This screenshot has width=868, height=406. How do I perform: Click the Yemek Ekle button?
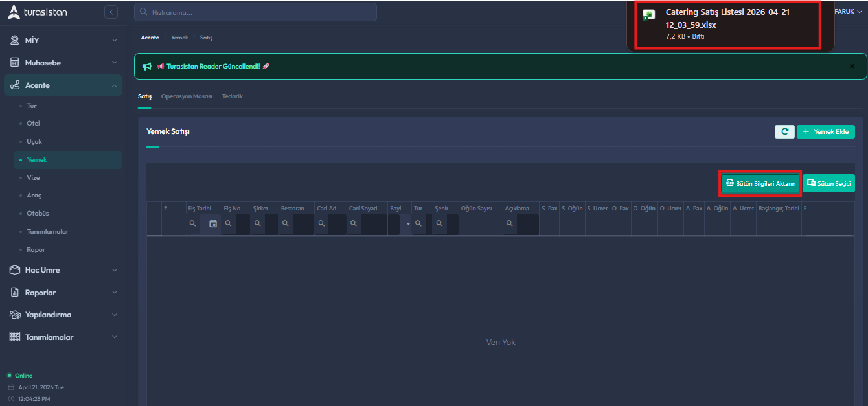click(825, 131)
